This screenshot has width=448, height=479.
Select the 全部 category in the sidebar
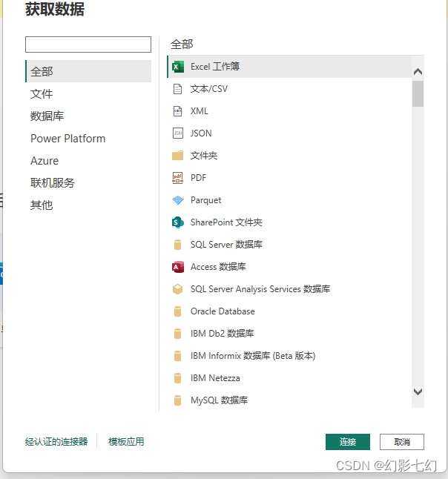88,71
